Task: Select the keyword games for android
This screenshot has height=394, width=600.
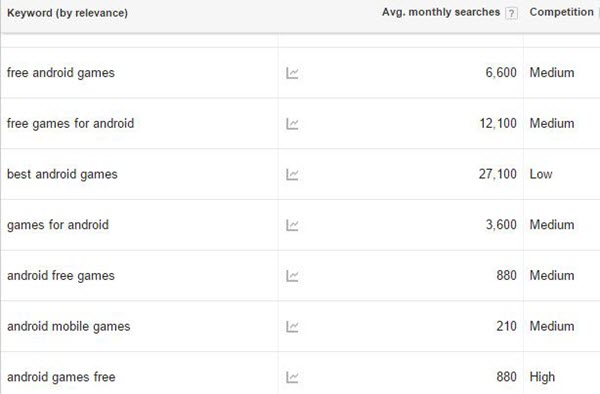Action: click(58, 225)
